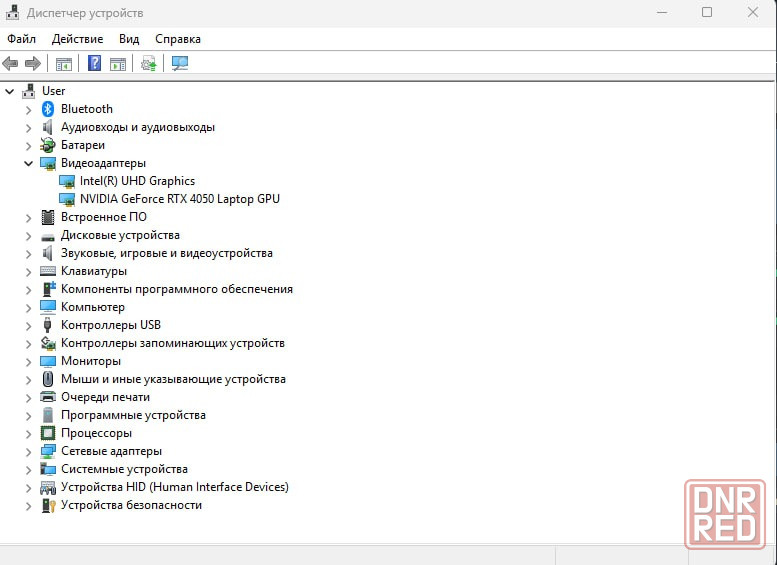Open the Справка menu
This screenshot has width=777, height=565.
(x=177, y=39)
